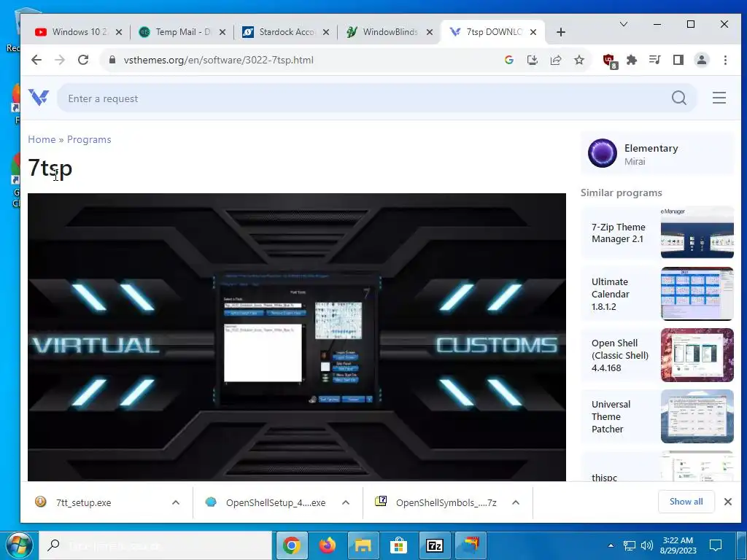Image resolution: width=747 pixels, height=560 pixels.
Task: Close the Stardock Account tab
Action: 326,32
